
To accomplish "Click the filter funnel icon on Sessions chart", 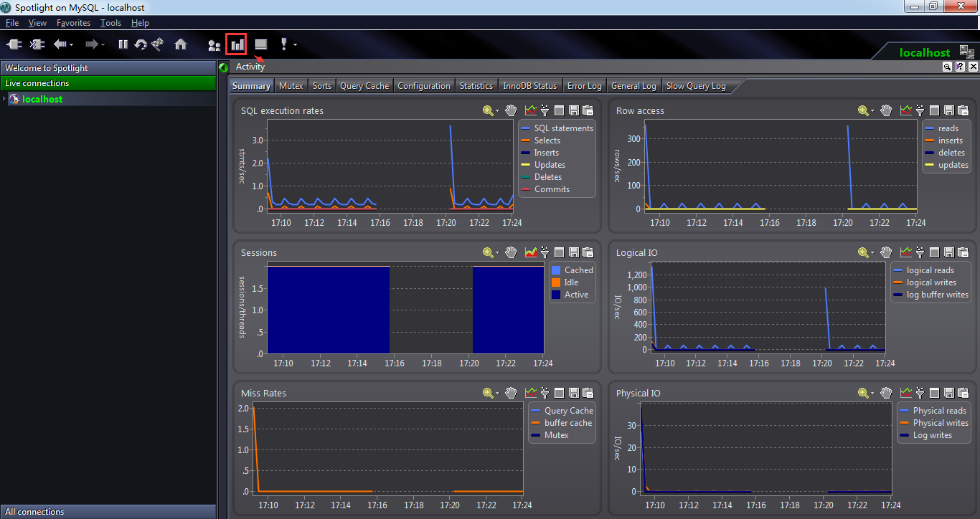I will pyautogui.click(x=545, y=252).
